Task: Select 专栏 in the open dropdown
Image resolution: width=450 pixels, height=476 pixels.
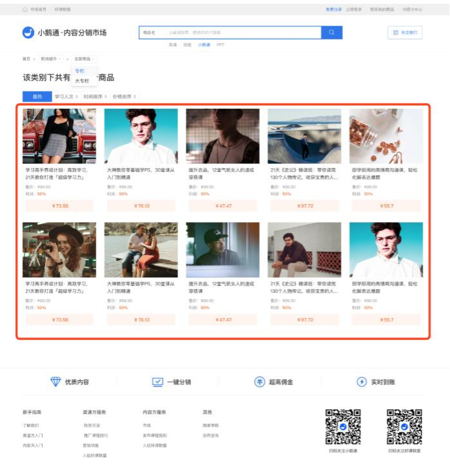Action: click(80, 71)
